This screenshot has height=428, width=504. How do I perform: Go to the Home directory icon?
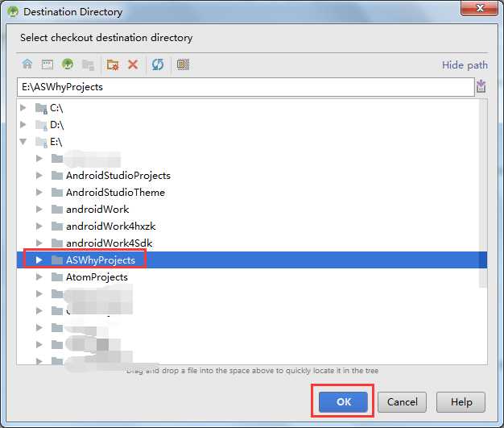click(27, 64)
